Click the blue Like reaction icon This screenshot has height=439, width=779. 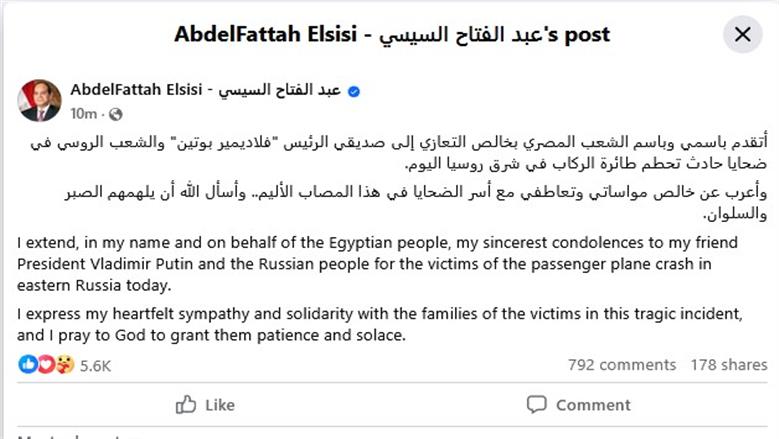point(28,365)
